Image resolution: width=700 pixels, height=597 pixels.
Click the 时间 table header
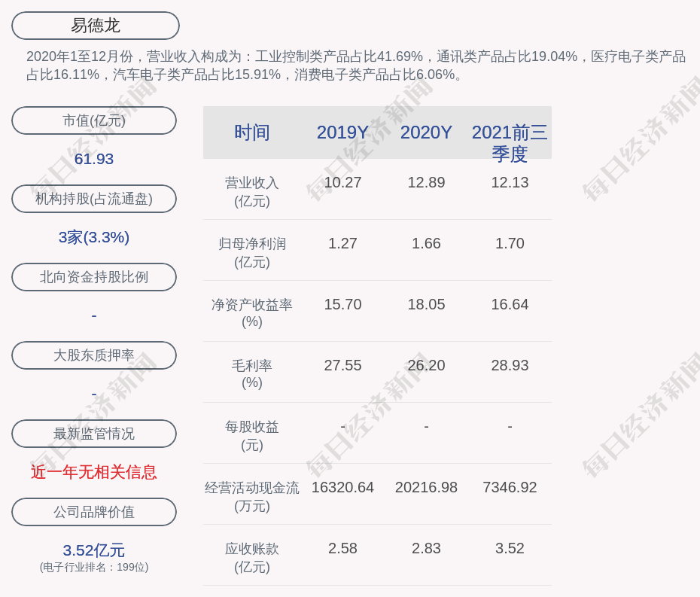click(x=252, y=132)
